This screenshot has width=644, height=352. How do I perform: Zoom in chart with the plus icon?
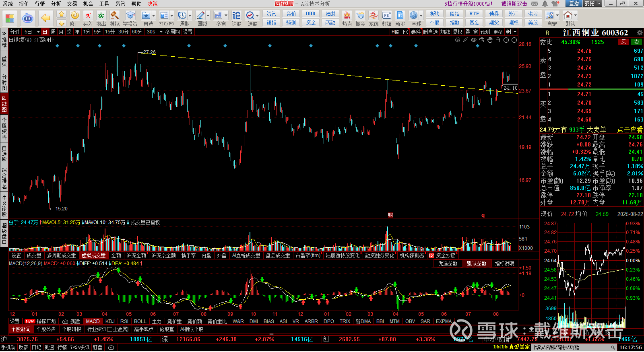506,40
